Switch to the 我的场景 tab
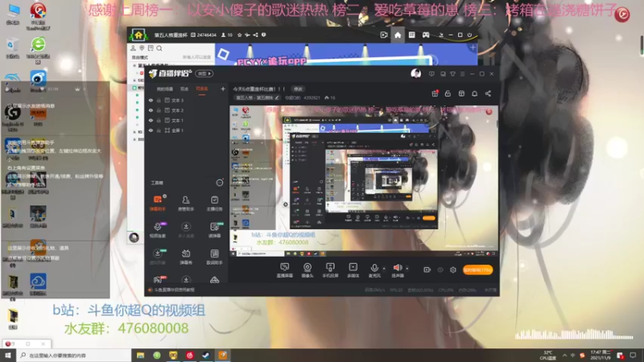Image resolution: width=644 pixels, height=362 pixels. pos(165,88)
